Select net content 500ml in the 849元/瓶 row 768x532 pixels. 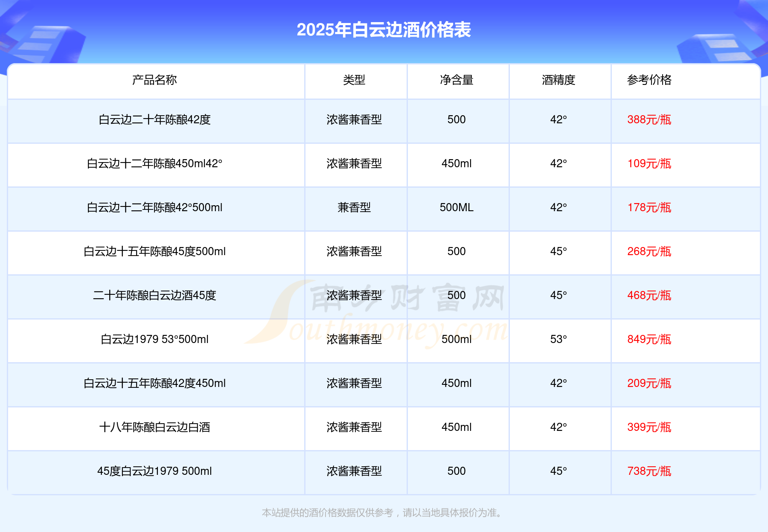457,339
